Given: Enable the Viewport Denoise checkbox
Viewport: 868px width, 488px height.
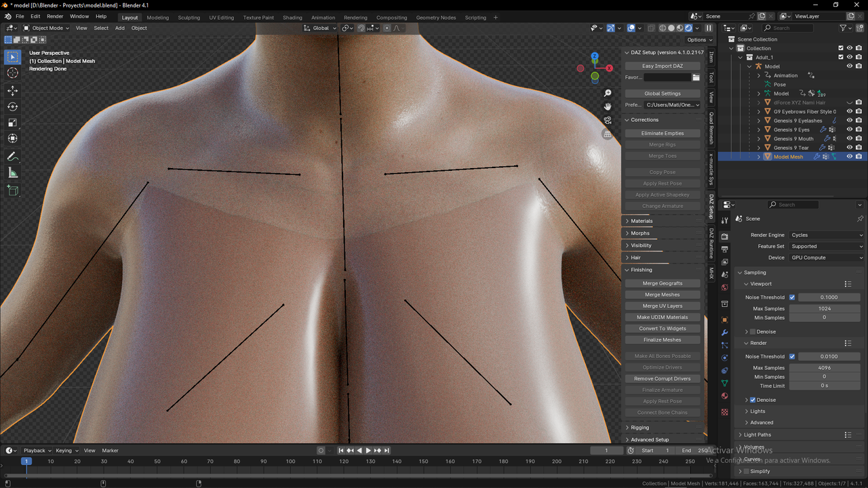Looking at the screenshot, I should pyautogui.click(x=753, y=331).
